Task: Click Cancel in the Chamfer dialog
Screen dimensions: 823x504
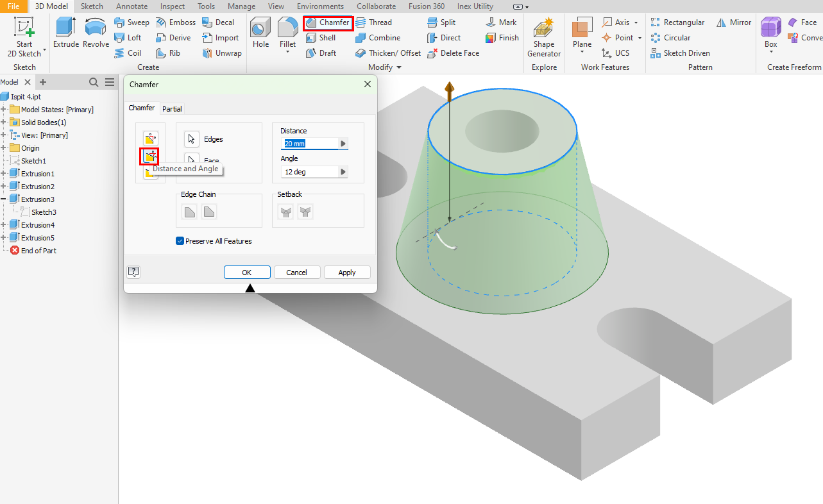Action: (x=297, y=273)
